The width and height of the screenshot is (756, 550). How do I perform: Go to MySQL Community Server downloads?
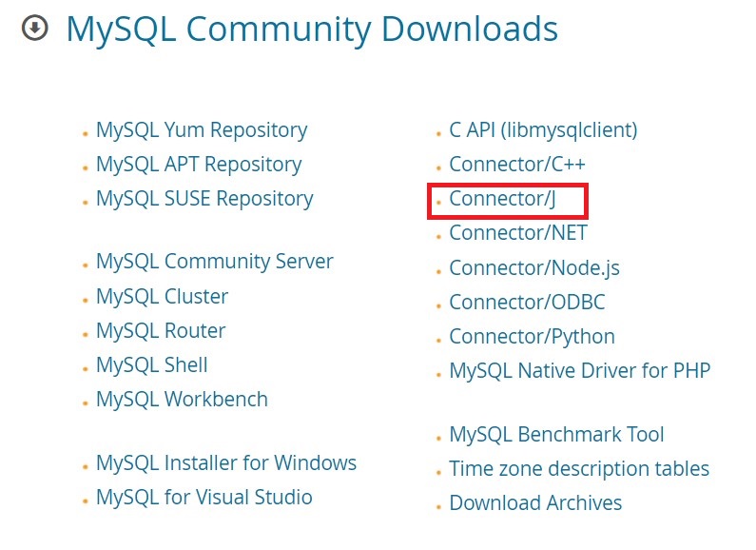click(215, 262)
